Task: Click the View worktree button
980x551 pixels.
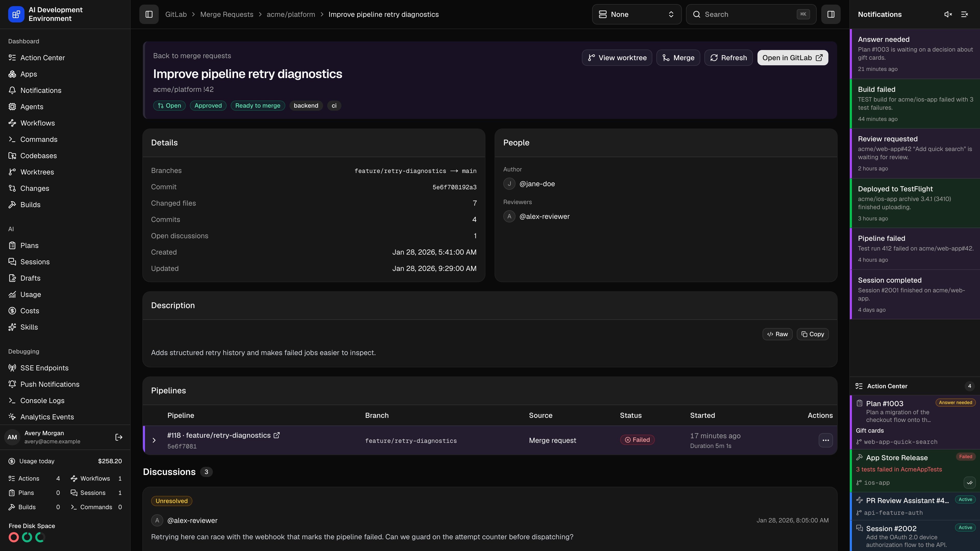Action: point(617,58)
